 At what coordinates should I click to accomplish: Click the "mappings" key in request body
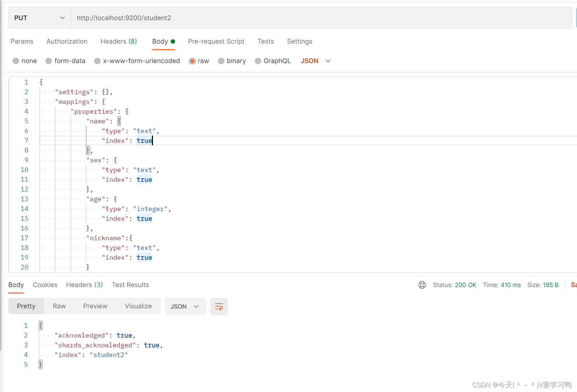click(x=74, y=102)
